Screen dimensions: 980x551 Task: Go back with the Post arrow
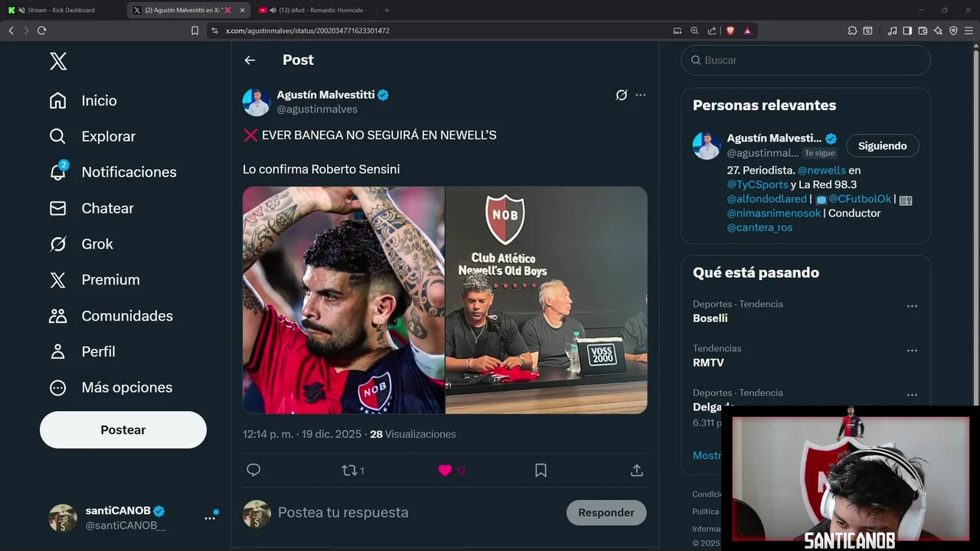click(x=250, y=60)
